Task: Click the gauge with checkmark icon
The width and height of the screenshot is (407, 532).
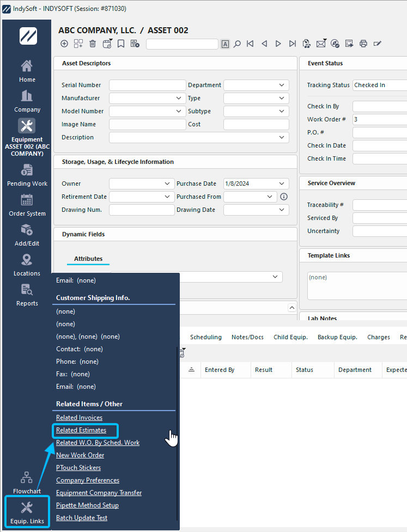Action: pyautogui.click(x=335, y=44)
